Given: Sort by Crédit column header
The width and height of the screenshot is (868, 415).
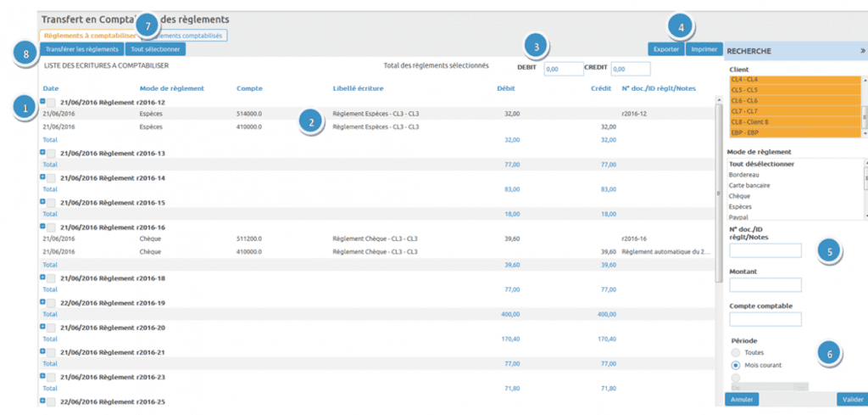Looking at the screenshot, I should [601, 88].
